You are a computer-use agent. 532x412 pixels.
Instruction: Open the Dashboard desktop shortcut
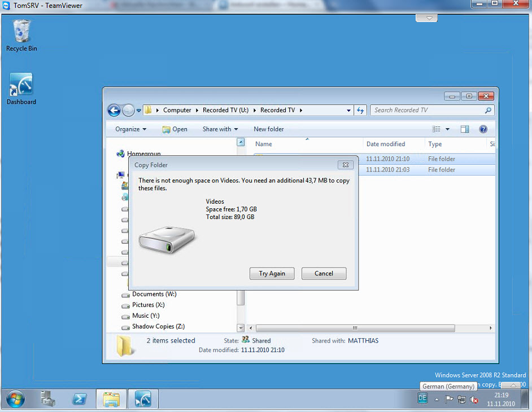21,89
